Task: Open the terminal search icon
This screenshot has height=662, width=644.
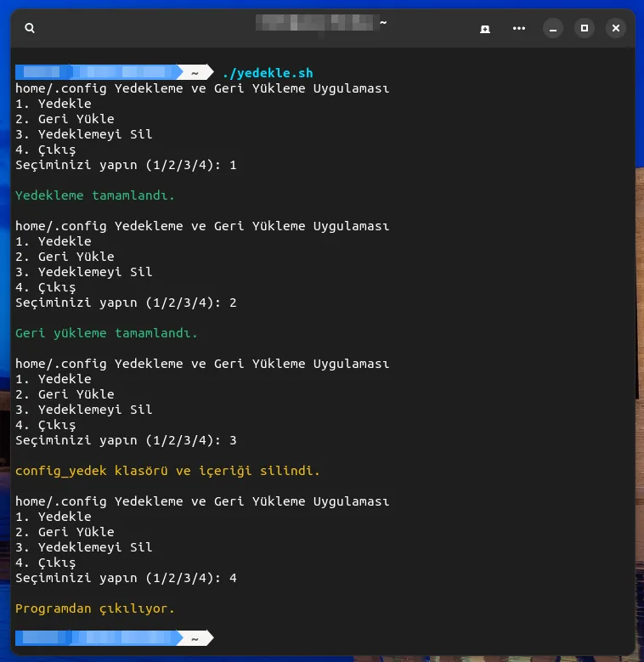Action: (x=30, y=28)
